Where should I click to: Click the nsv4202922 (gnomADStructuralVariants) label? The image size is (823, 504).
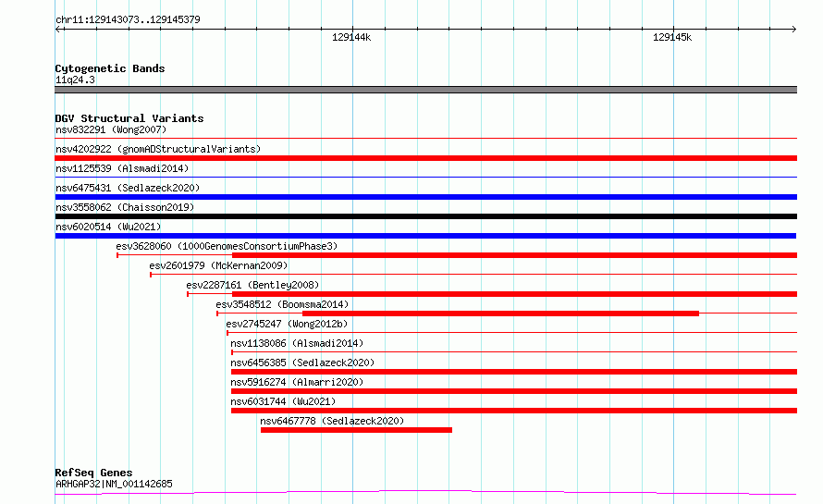pyautogui.click(x=158, y=149)
